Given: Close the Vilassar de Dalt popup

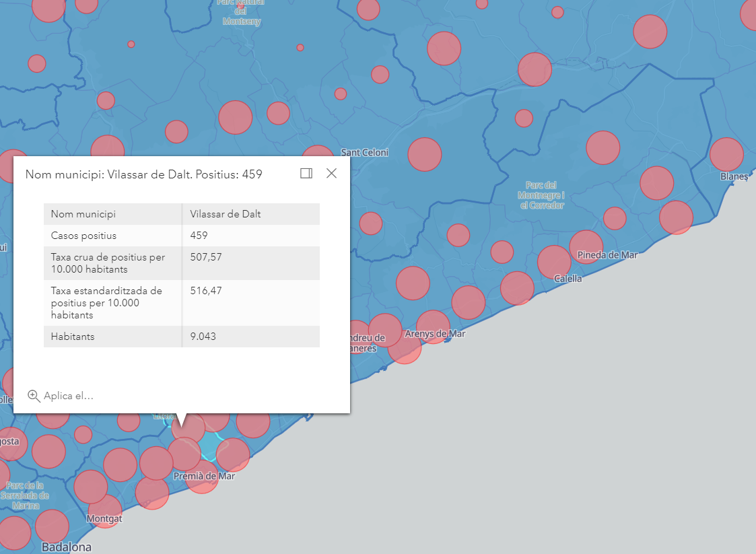Looking at the screenshot, I should [x=331, y=174].
